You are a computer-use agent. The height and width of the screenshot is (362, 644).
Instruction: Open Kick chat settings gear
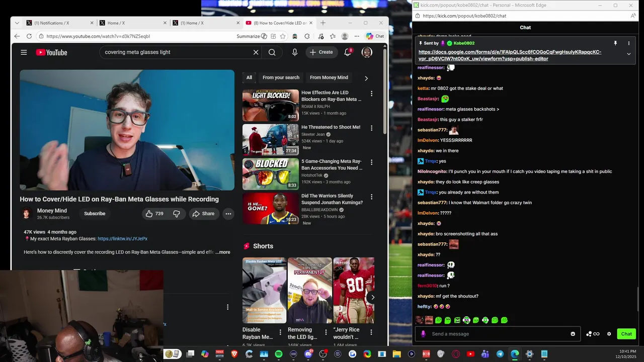609,334
